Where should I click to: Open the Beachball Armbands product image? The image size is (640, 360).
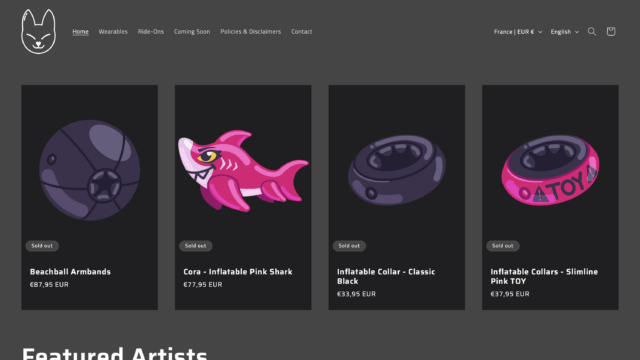[x=90, y=170]
